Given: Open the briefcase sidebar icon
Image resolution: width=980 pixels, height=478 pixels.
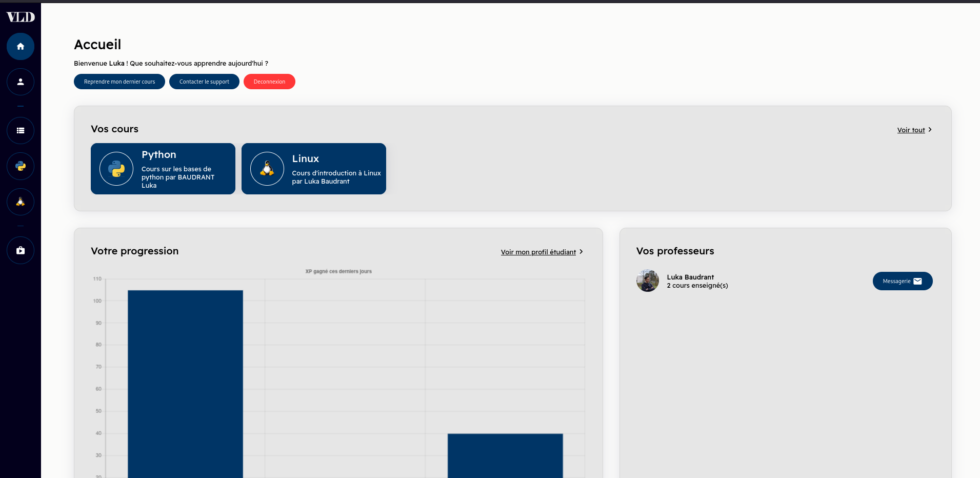Looking at the screenshot, I should point(21,250).
